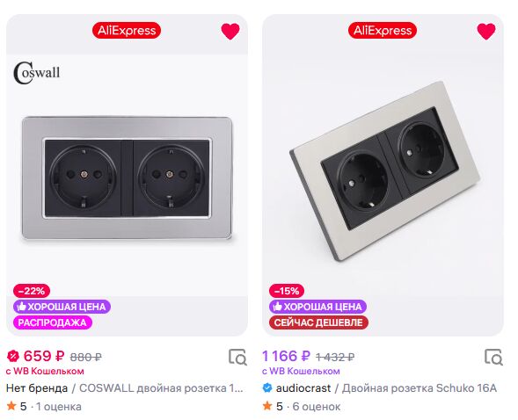Open similar-items search for COSWALL socket

tap(237, 357)
